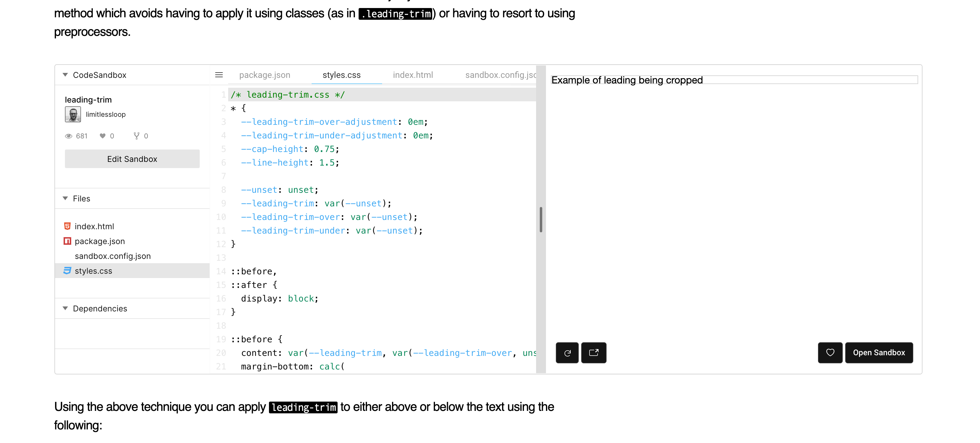Open the limitlessloop author link
Screen dimensions: 980x443
click(x=106, y=115)
